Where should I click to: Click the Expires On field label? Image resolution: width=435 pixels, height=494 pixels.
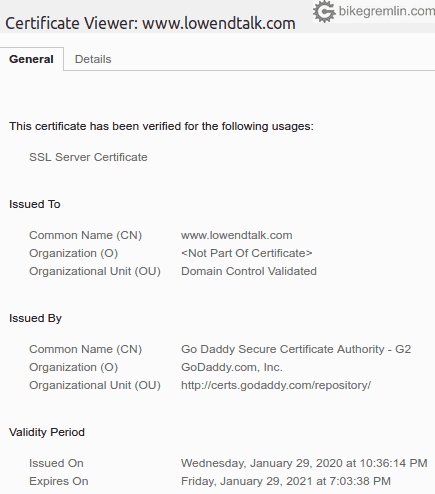pos(59,481)
